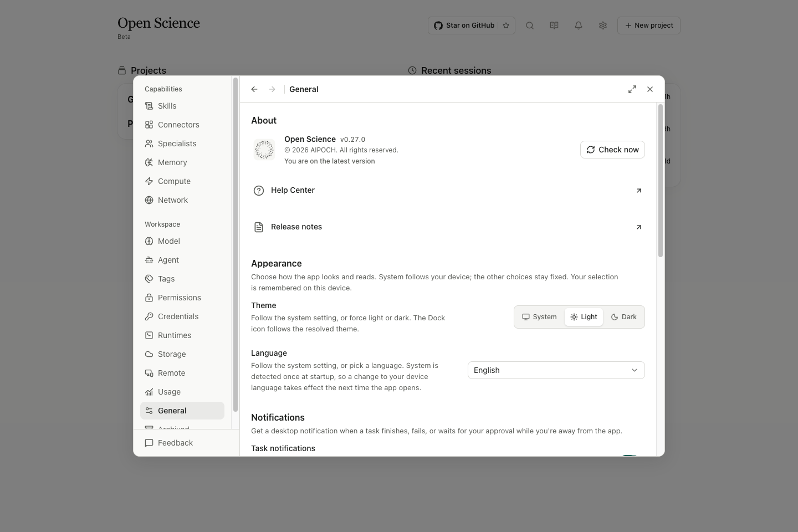The width and height of the screenshot is (798, 532).
Task: Click the Release notes external arrow icon
Action: tap(639, 227)
